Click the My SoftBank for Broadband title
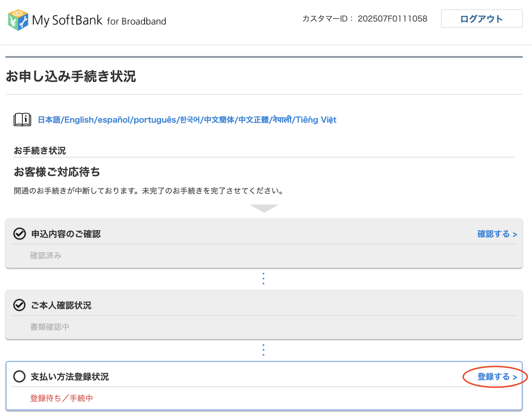The height and width of the screenshot is (420, 532). tap(99, 20)
